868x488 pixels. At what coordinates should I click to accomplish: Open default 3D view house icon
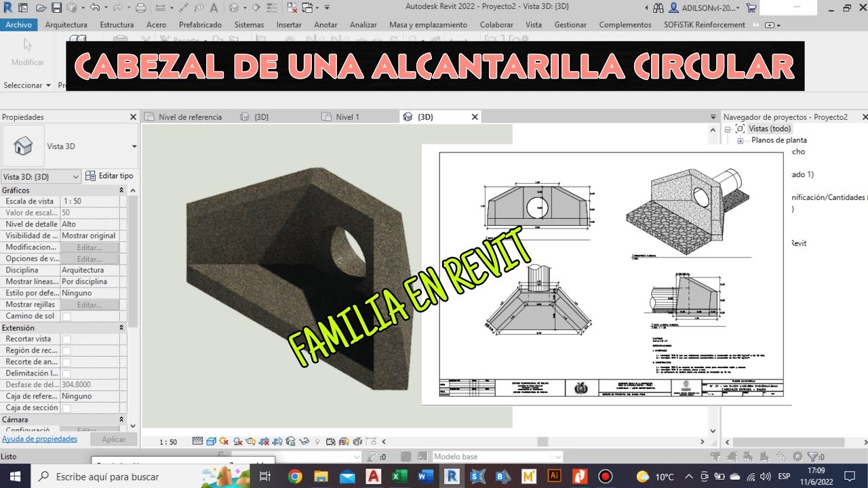[x=234, y=7]
